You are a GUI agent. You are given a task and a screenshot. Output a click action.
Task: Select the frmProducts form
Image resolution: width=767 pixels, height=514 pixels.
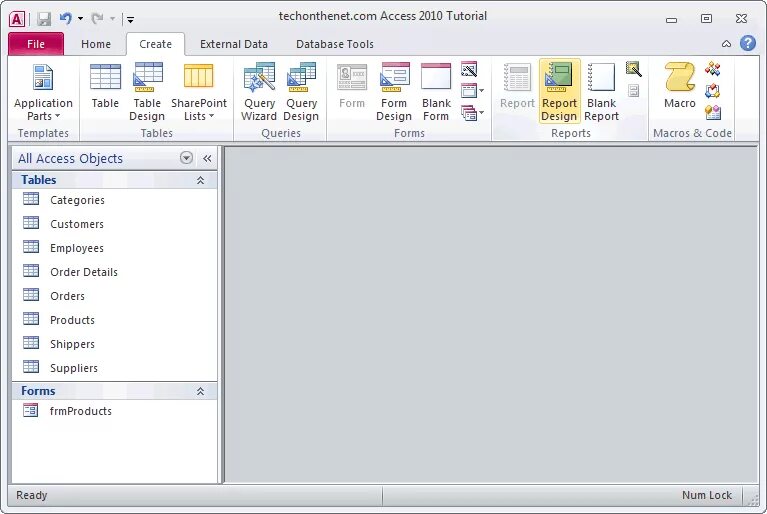114,411
